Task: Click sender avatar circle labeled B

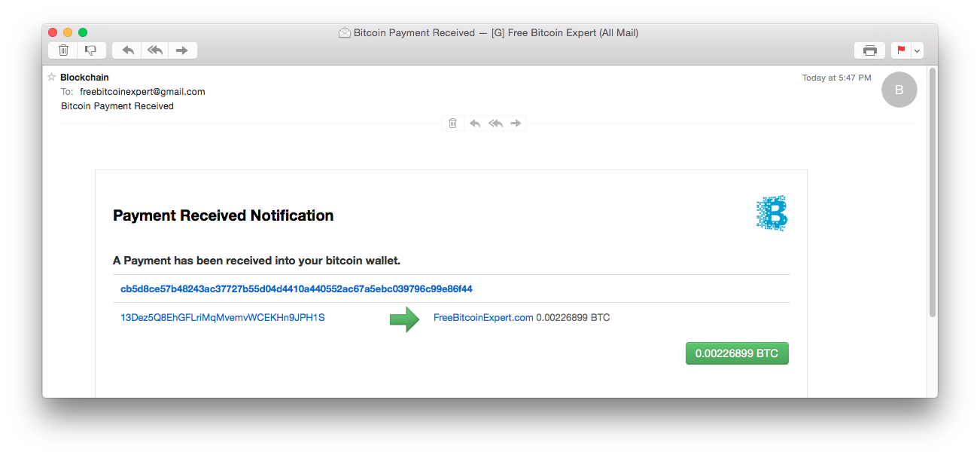Action: click(899, 90)
